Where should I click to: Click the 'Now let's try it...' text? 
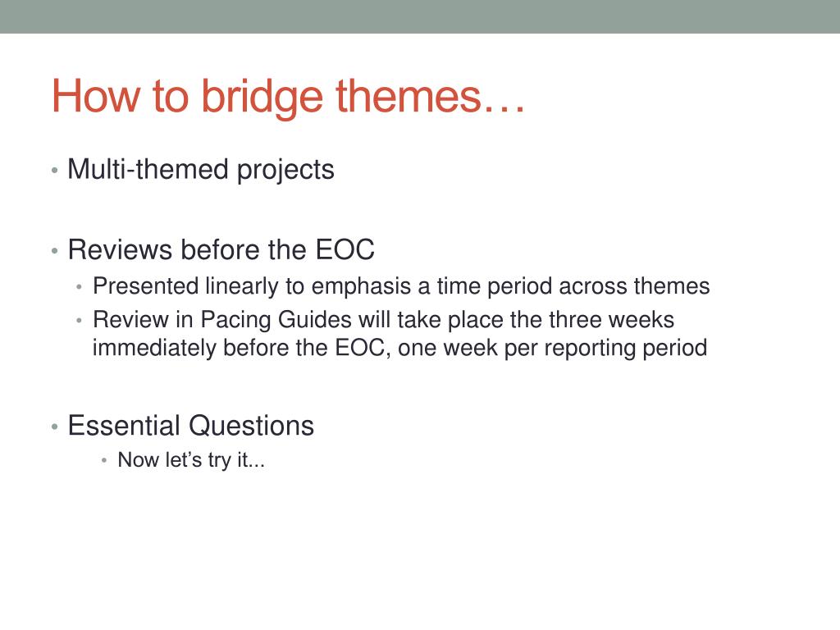(x=191, y=459)
